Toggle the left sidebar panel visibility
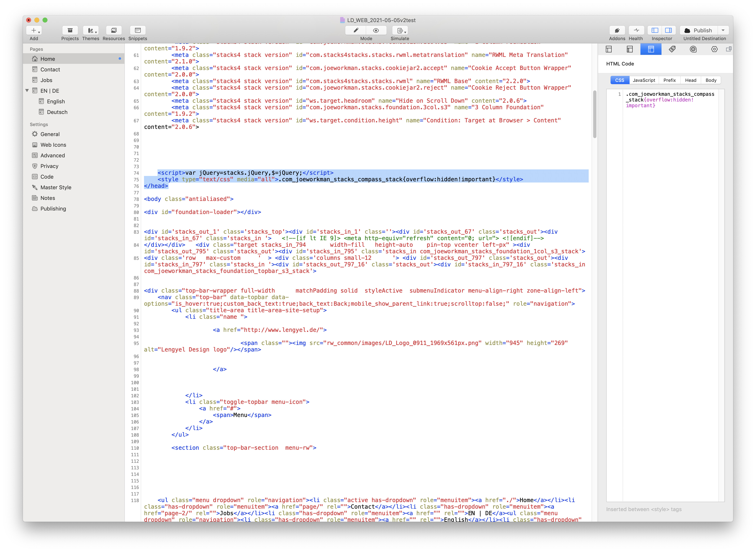The height and width of the screenshot is (552, 756). [655, 30]
